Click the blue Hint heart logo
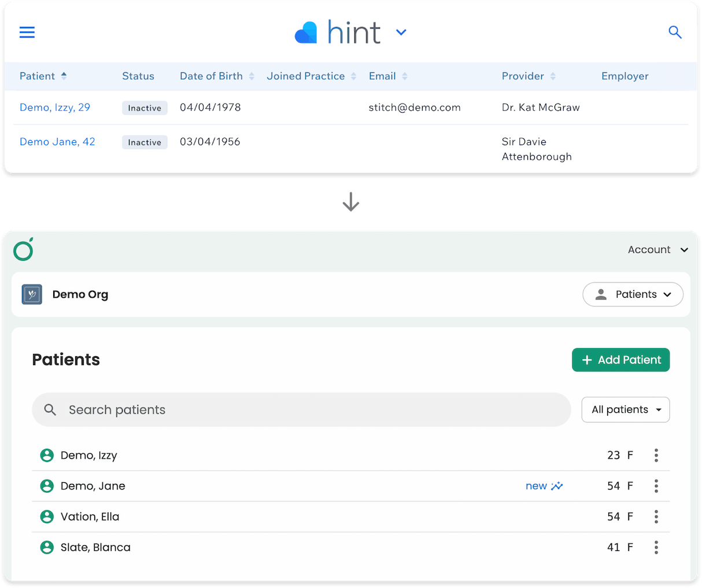Image resolution: width=702 pixels, height=588 pixels. [x=306, y=32]
